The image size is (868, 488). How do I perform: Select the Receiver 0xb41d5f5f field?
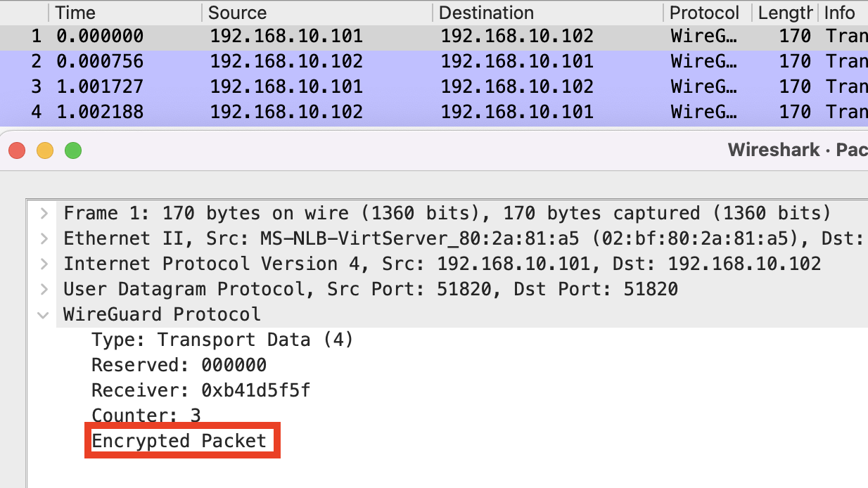point(200,390)
